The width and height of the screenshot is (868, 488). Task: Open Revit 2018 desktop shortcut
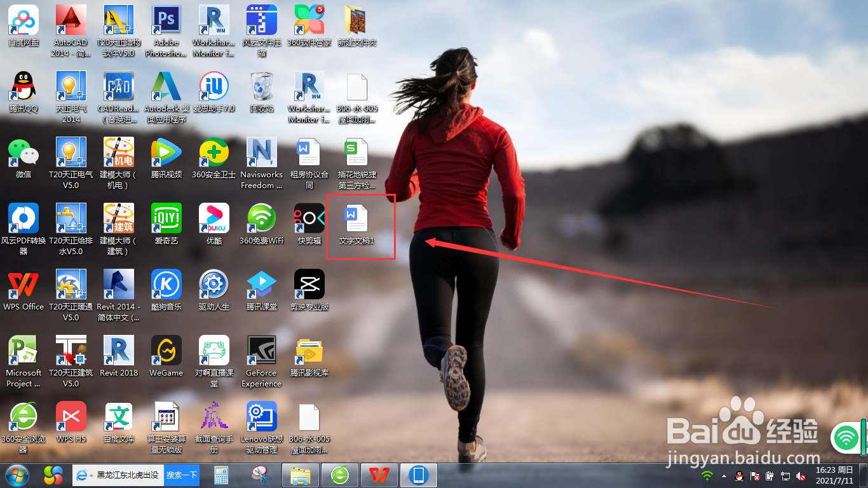[119, 356]
